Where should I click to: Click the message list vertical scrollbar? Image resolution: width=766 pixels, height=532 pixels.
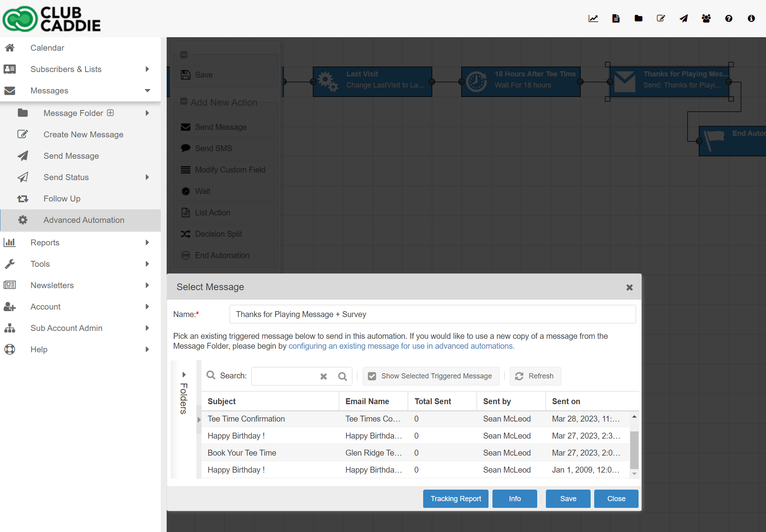634,449
